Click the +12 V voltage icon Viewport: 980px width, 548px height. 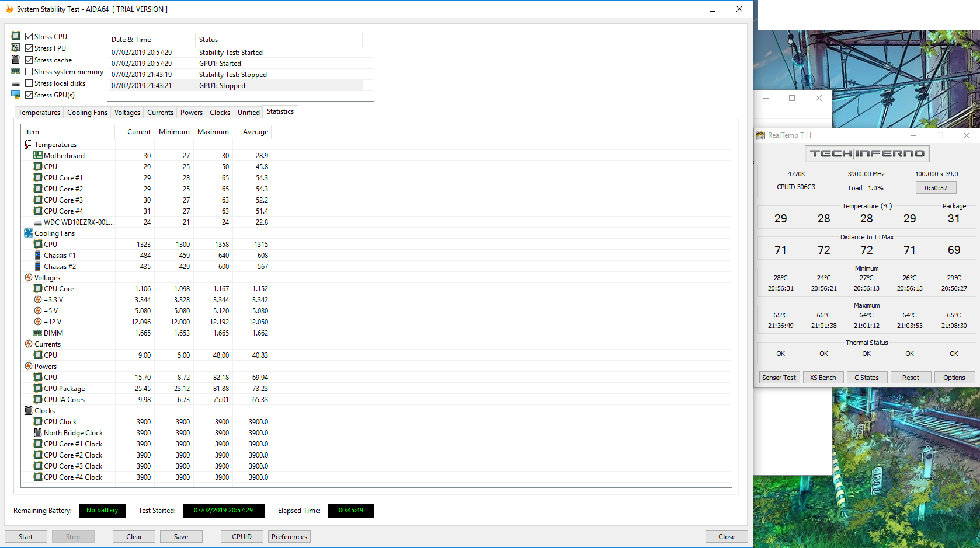pos(38,322)
